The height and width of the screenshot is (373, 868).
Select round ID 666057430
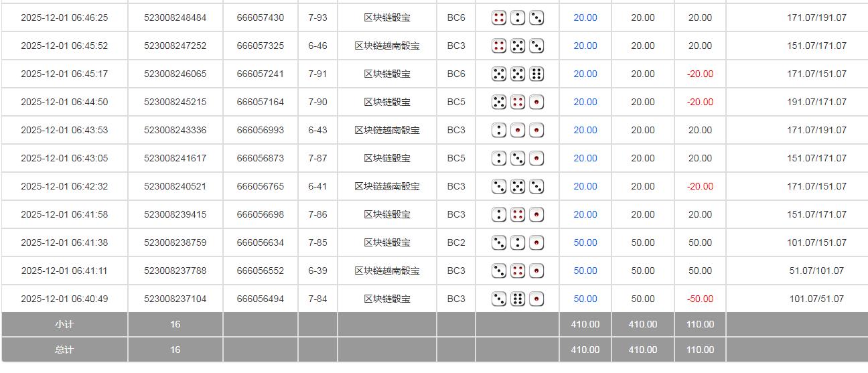pyautogui.click(x=261, y=18)
